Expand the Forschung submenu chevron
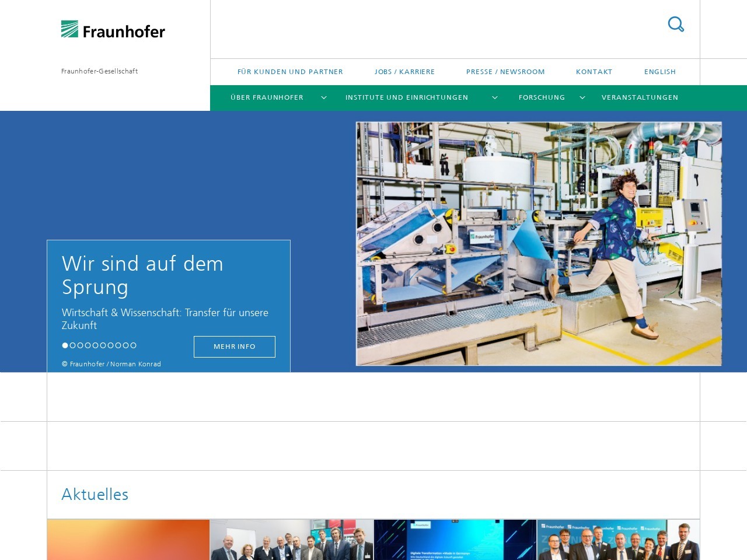 click(x=582, y=97)
